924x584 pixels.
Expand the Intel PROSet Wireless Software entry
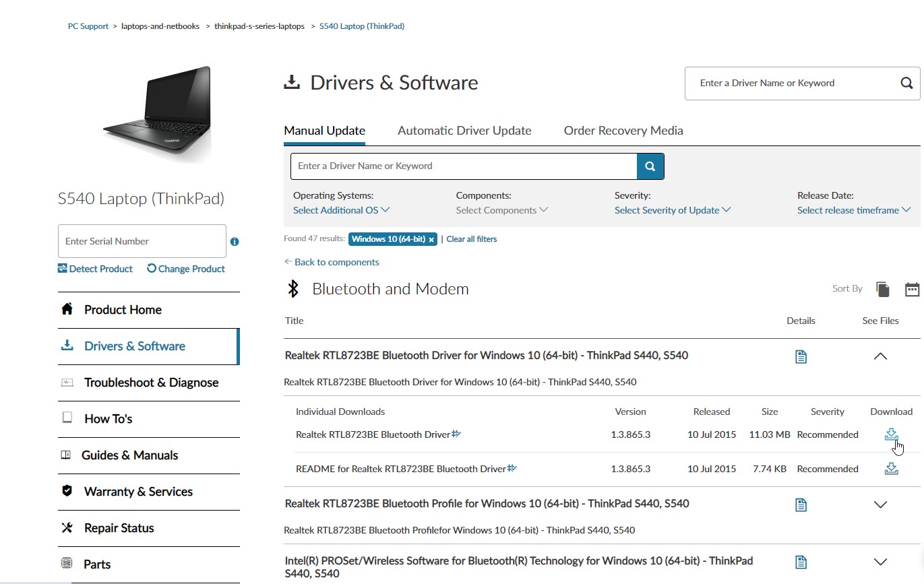[880, 561]
